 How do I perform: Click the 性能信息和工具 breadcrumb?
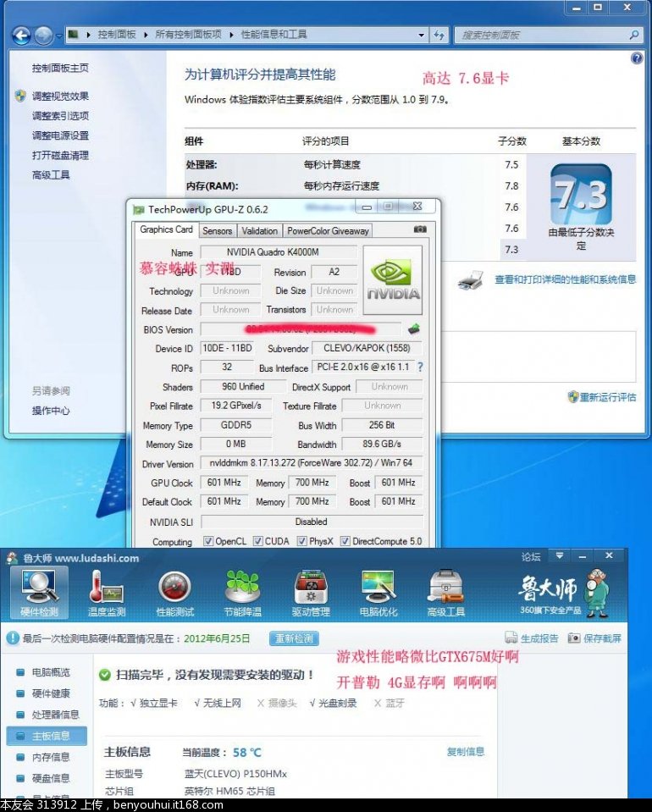(274, 34)
